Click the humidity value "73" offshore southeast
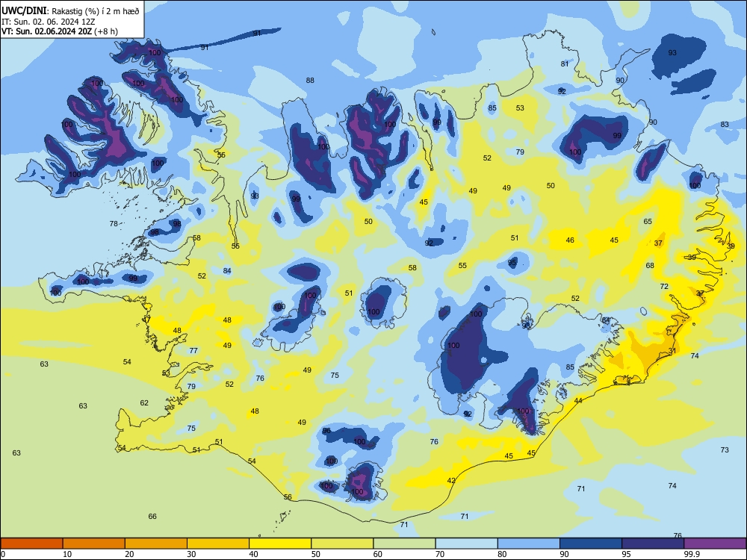Viewport: 747px width, 560px height. click(x=725, y=450)
